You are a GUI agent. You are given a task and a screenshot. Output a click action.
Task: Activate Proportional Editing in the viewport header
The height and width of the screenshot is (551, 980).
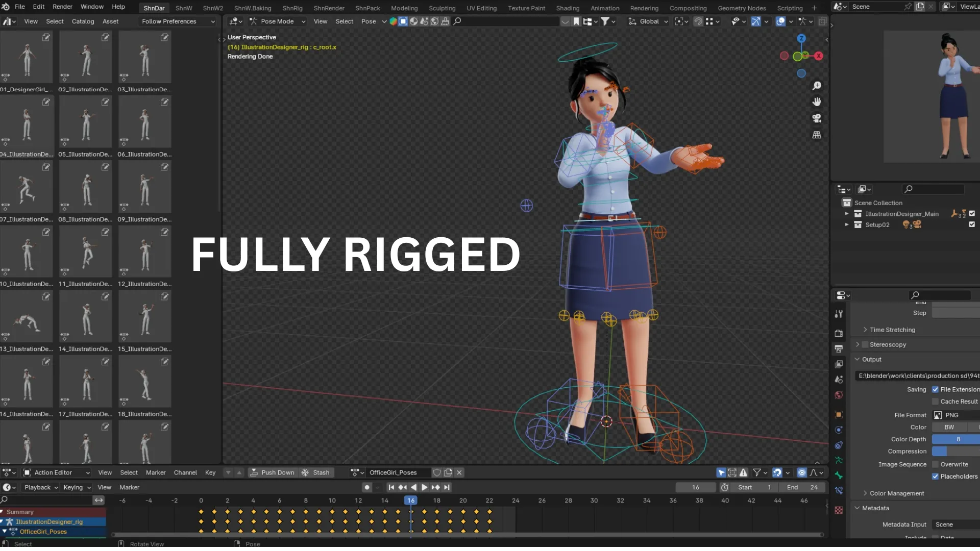coord(710,21)
